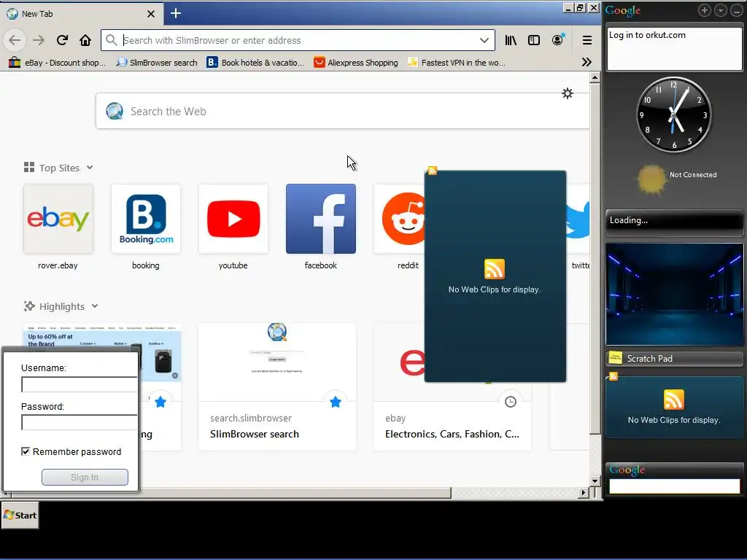Click the forward navigation arrow
The width and height of the screenshot is (747, 560).
coord(39,41)
